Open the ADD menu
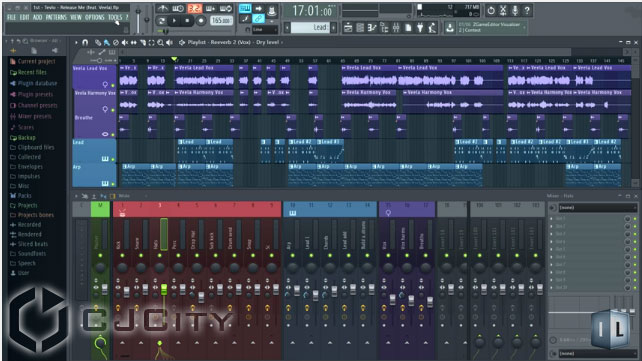This screenshot has height=361, width=642. [37, 17]
